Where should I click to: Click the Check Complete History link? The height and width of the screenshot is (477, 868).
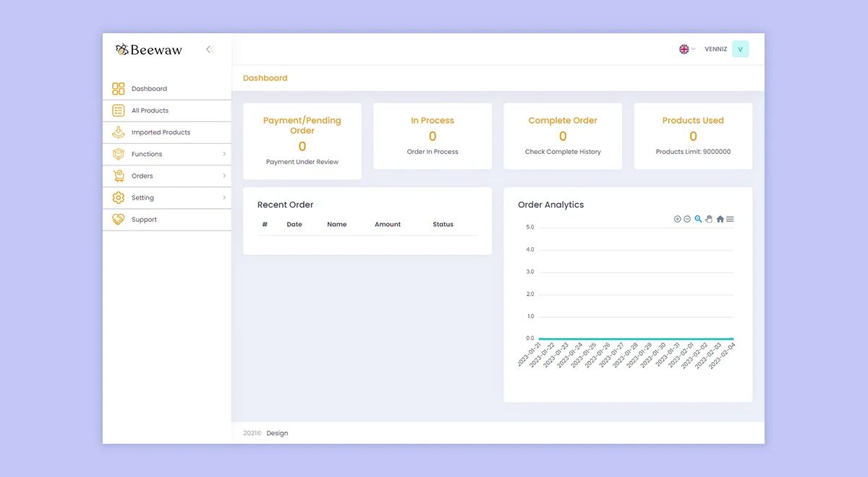[x=563, y=152]
